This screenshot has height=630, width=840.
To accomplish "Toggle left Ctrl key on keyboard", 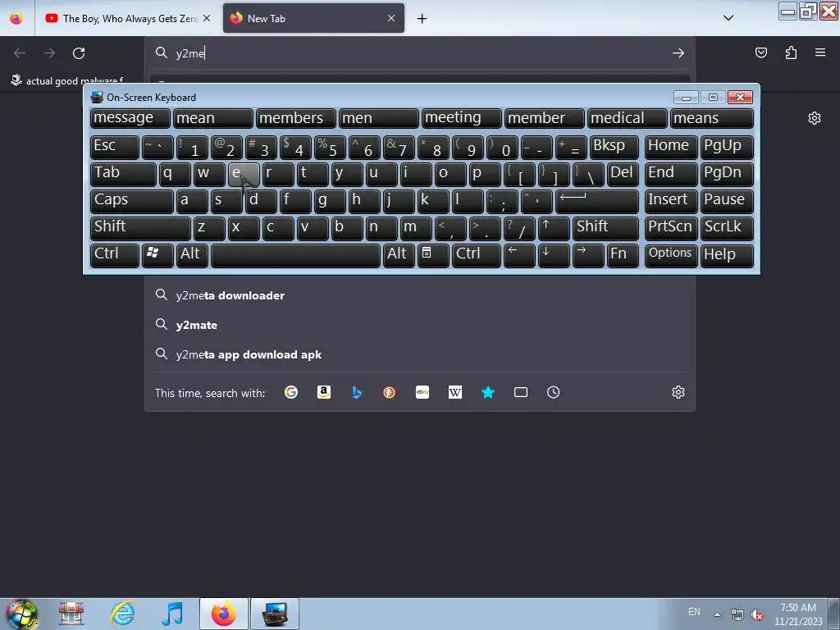I will [x=115, y=255].
